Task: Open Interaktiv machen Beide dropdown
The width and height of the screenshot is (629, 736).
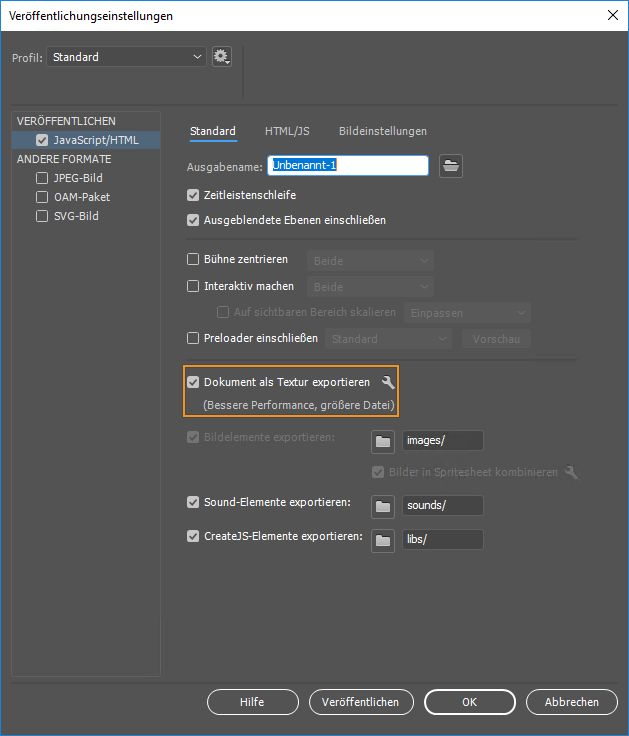Action: (x=370, y=287)
